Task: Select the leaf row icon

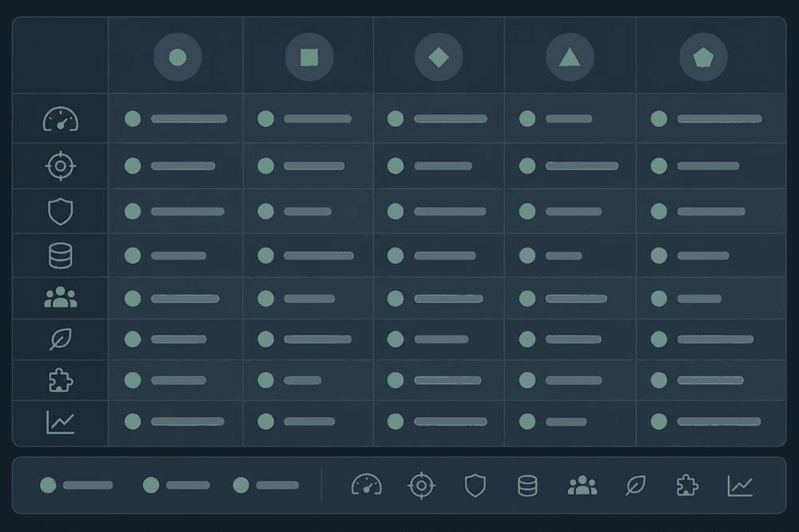Action: 60,339
